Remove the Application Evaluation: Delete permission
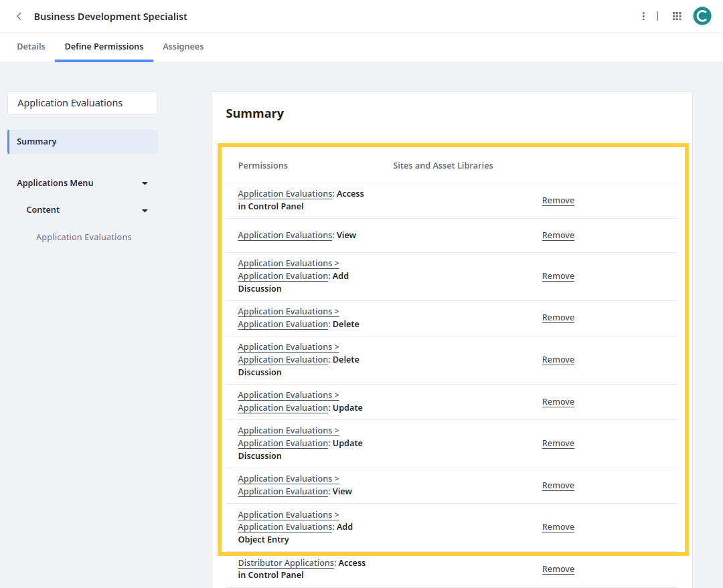 pyautogui.click(x=558, y=318)
